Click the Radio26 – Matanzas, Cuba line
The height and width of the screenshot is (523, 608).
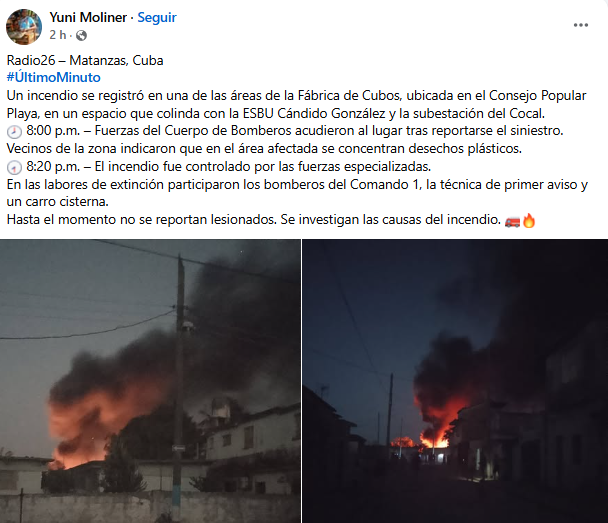pos(85,60)
